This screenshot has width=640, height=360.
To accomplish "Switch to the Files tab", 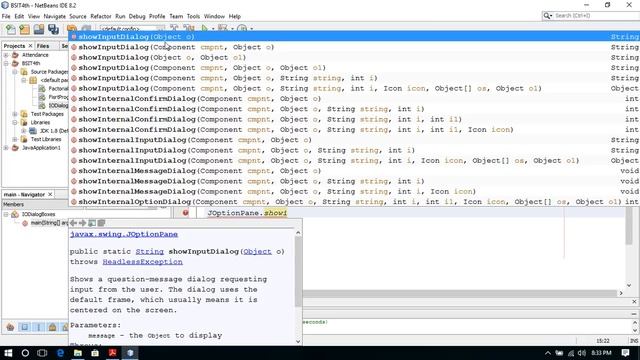I will click(42, 46).
